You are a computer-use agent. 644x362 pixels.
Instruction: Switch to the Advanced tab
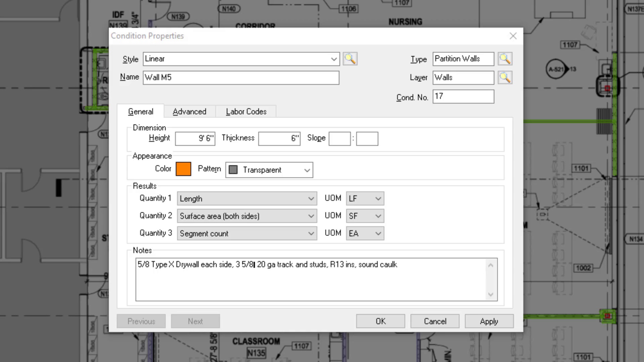(190, 112)
